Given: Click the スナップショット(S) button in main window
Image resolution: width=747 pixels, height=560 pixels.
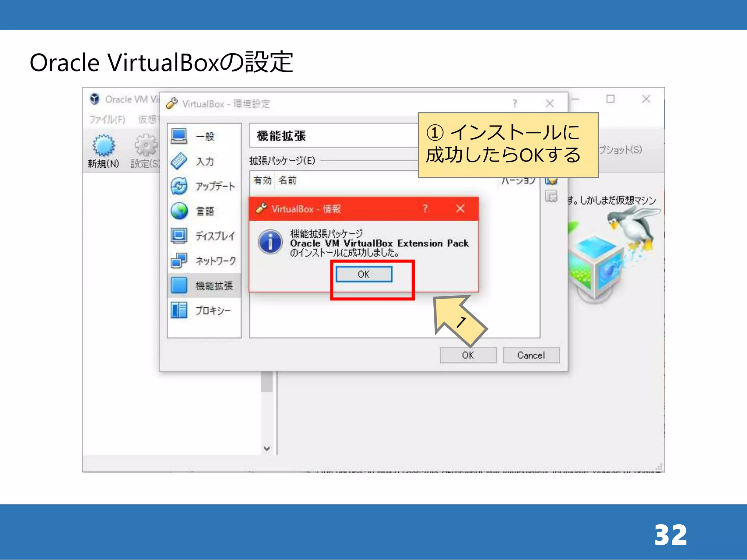Looking at the screenshot, I should (x=620, y=149).
